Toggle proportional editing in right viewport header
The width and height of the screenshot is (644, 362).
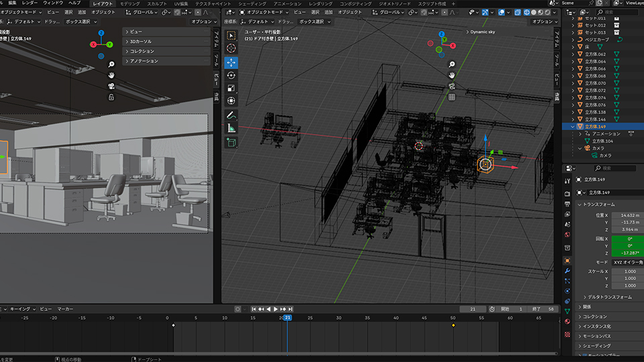pyautogui.click(x=445, y=12)
